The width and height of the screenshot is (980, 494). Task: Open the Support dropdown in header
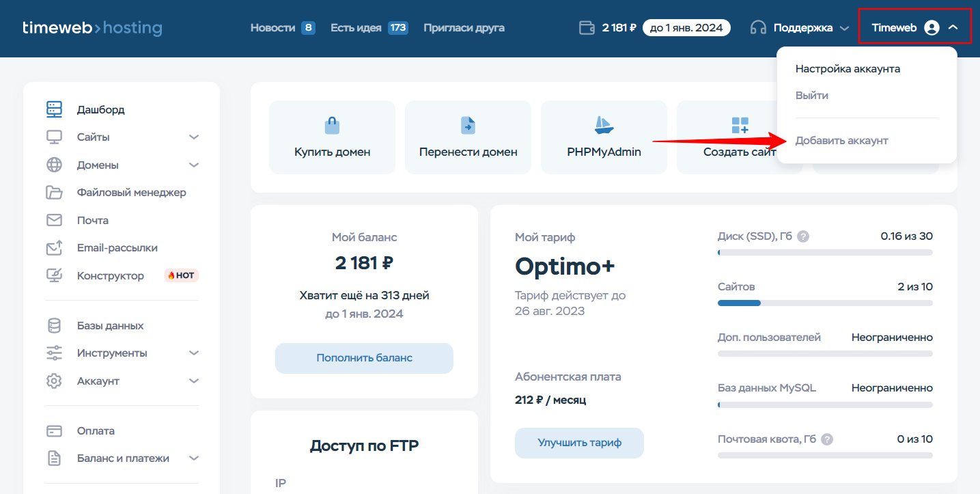click(x=799, y=28)
